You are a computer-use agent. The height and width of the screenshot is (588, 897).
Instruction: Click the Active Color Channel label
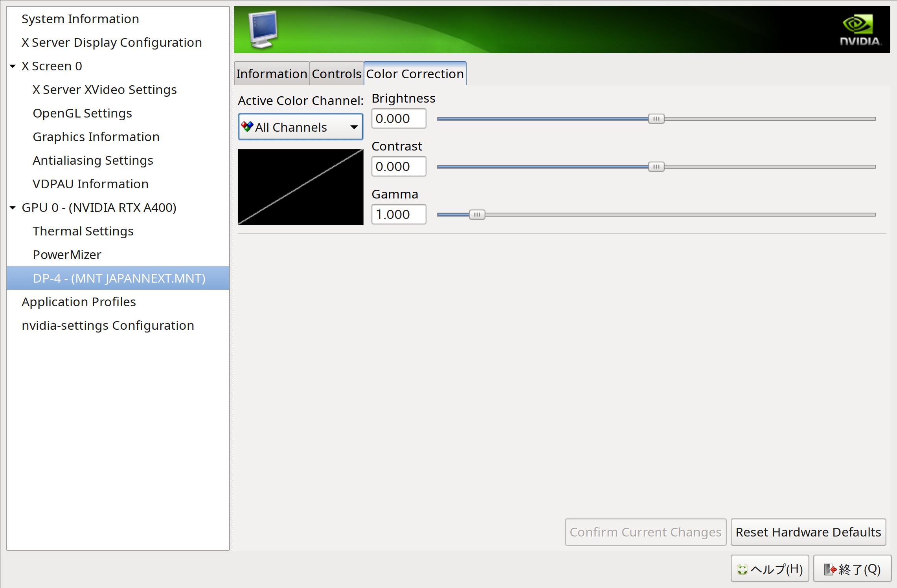pos(301,101)
